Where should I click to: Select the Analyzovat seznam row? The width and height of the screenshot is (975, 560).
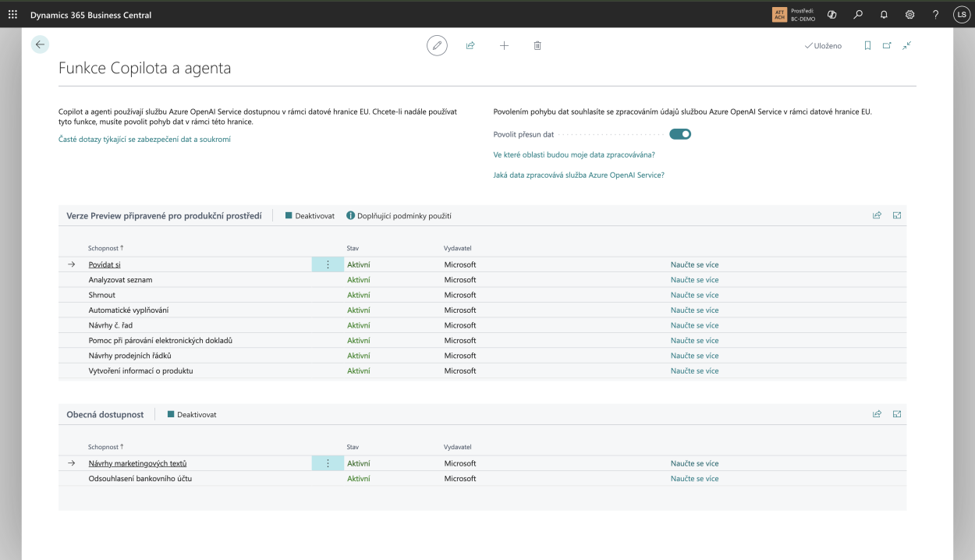click(120, 280)
